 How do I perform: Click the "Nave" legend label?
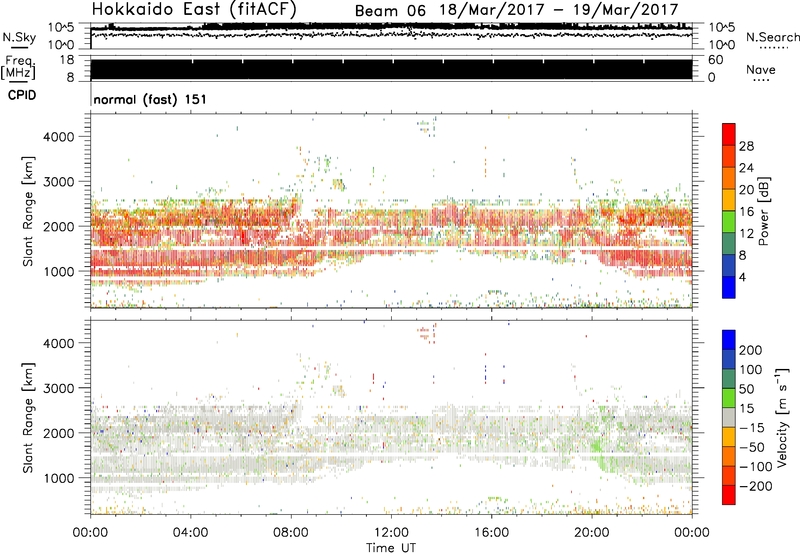[760, 70]
